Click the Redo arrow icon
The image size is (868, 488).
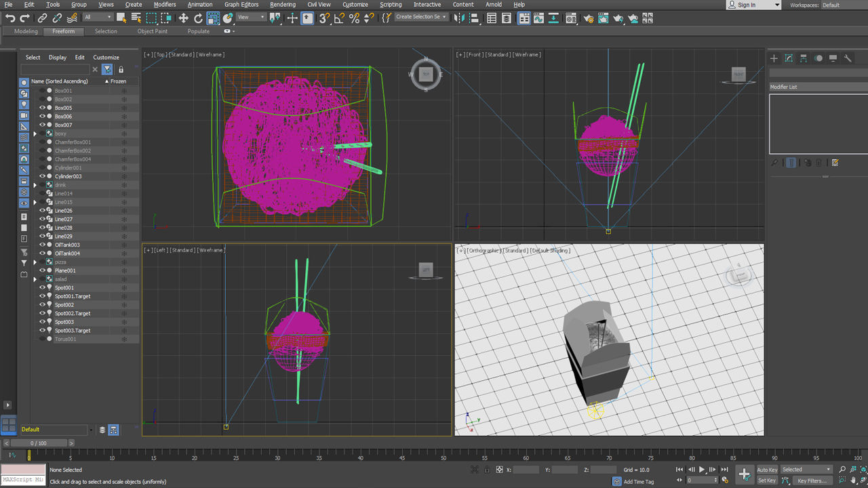coord(25,18)
